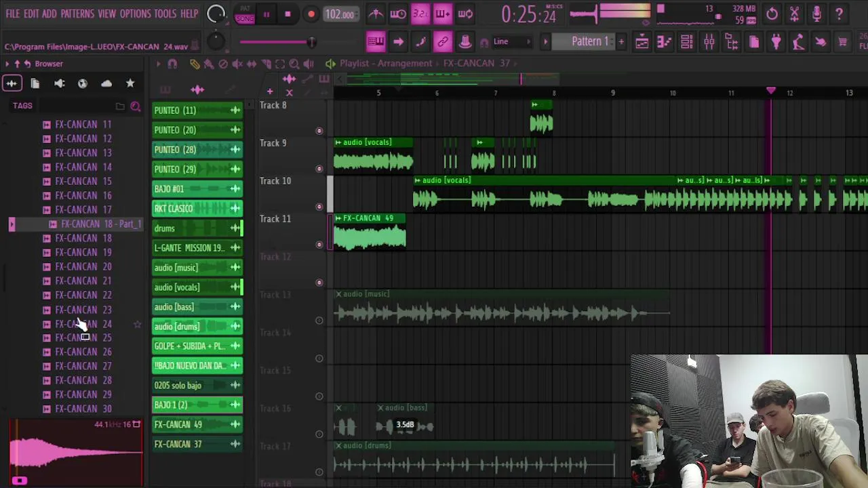Toggle loop recording icon
This screenshot has height=488, width=868.
(x=465, y=14)
